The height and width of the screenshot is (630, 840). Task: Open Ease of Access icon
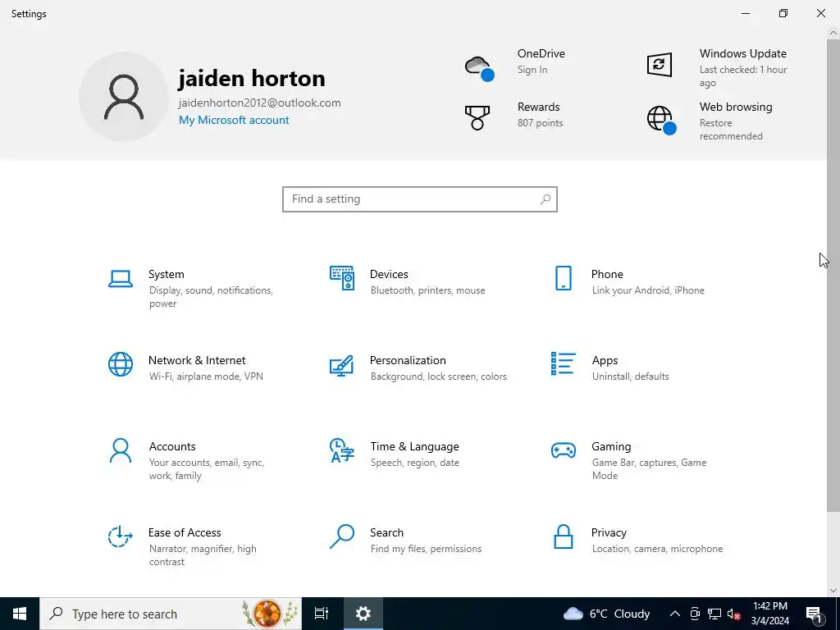120,536
